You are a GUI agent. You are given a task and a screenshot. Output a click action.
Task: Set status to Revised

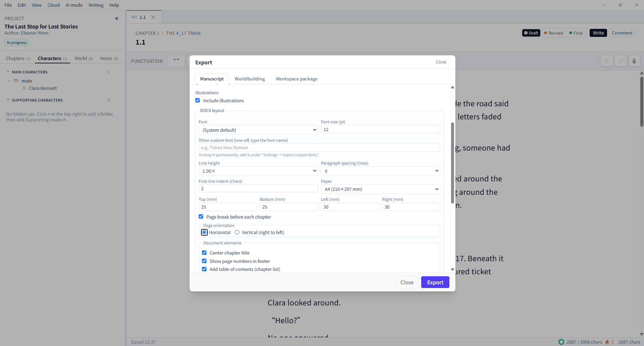coord(554,33)
